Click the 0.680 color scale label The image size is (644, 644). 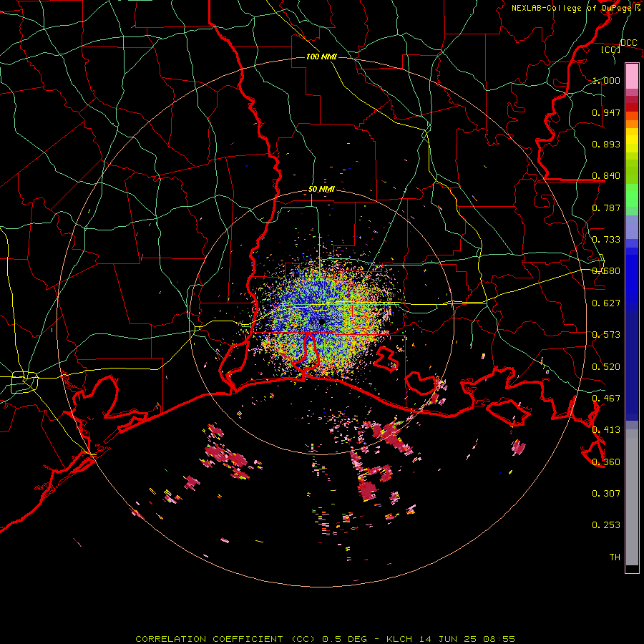pyautogui.click(x=606, y=271)
